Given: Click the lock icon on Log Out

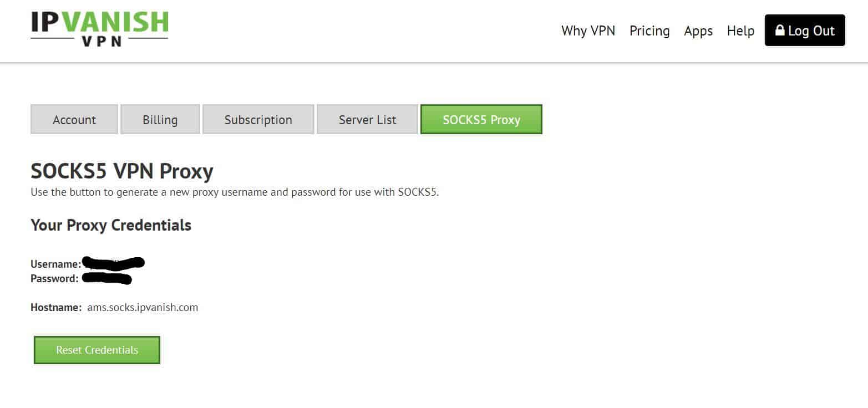Looking at the screenshot, I should pos(780,30).
